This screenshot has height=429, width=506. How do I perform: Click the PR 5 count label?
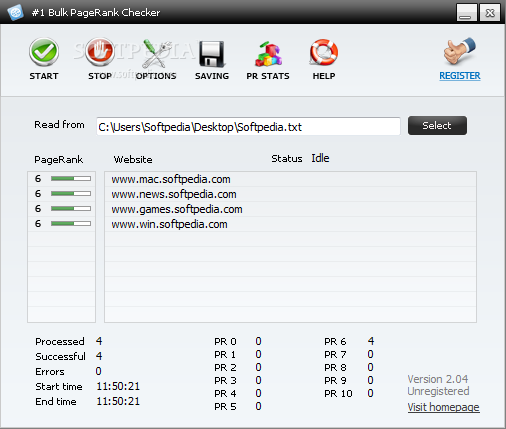[x=225, y=406]
